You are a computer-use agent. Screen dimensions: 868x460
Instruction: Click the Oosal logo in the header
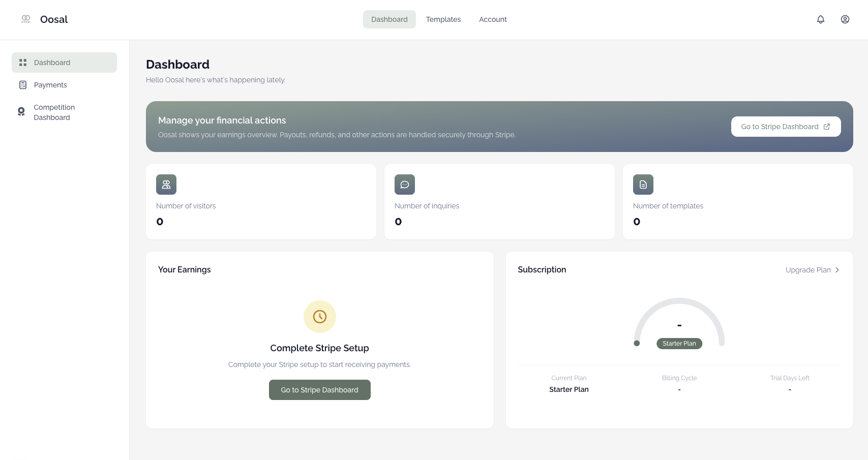(26, 19)
